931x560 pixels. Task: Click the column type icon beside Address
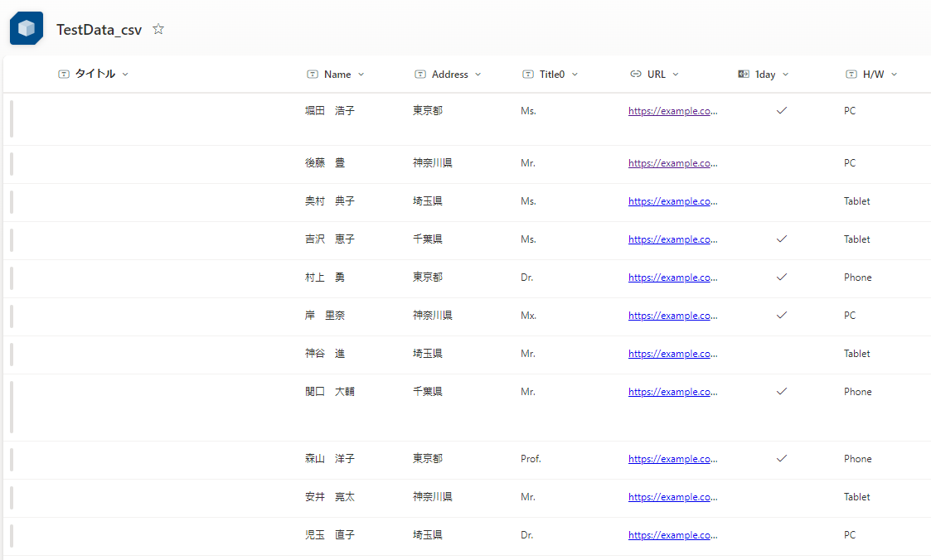[x=420, y=75]
